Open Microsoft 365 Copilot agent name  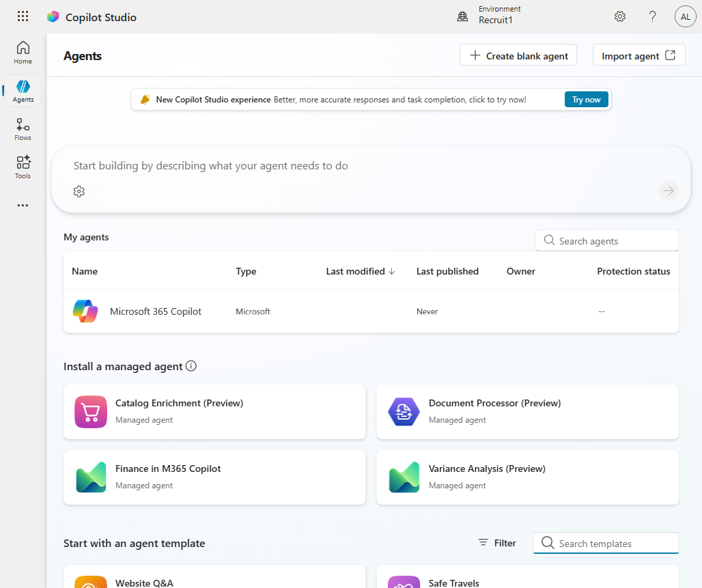click(155, 311)
